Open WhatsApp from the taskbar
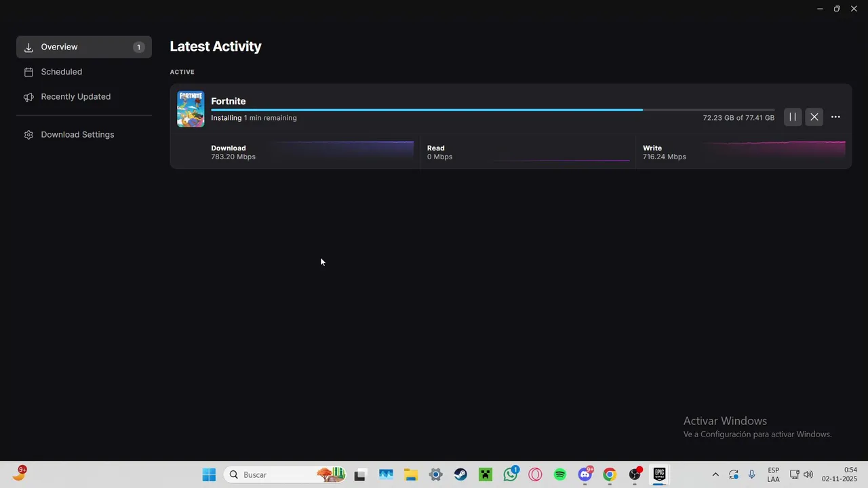This screenshot has height=488, width=868. coord(511,474)
